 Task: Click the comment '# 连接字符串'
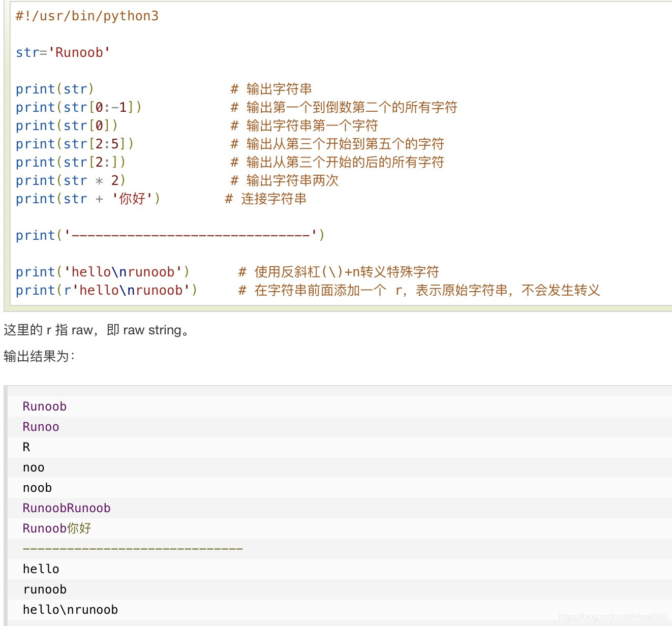pos(266,199)
